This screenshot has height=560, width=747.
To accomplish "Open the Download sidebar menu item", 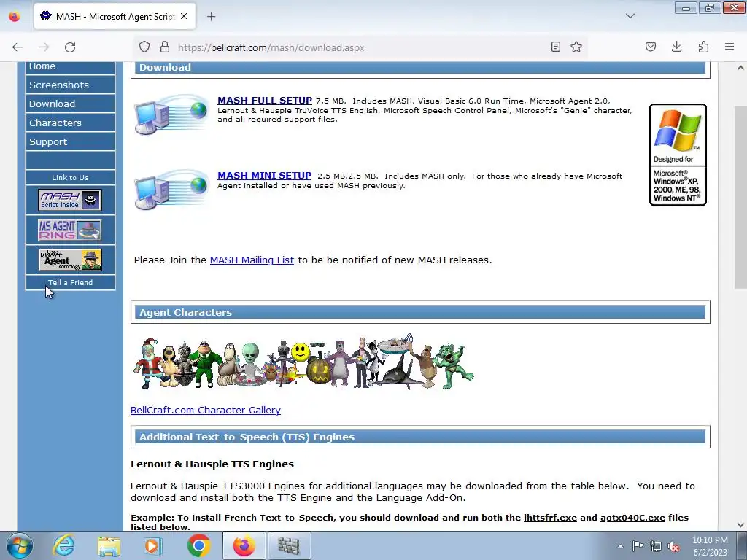I will [x=70, y=104].
